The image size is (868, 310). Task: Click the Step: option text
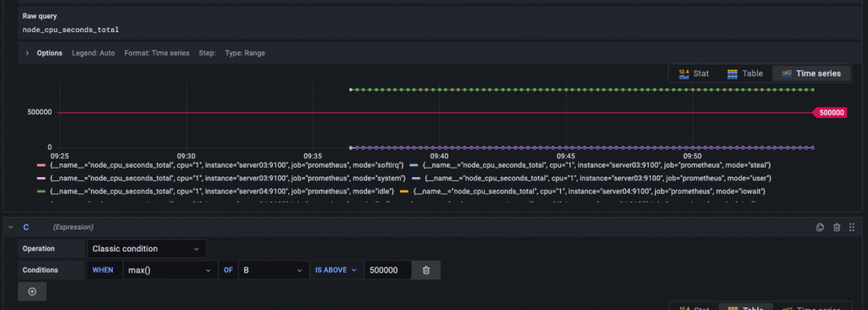click(207, 53)
